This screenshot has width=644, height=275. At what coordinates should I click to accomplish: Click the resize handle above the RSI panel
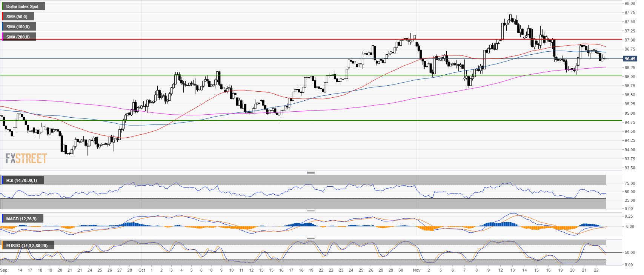point(310,172)
